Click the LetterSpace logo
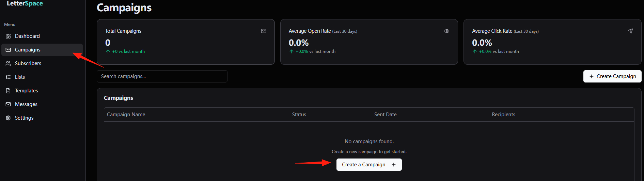The height and width of the screenshot is (181, 644). (25, 3)
